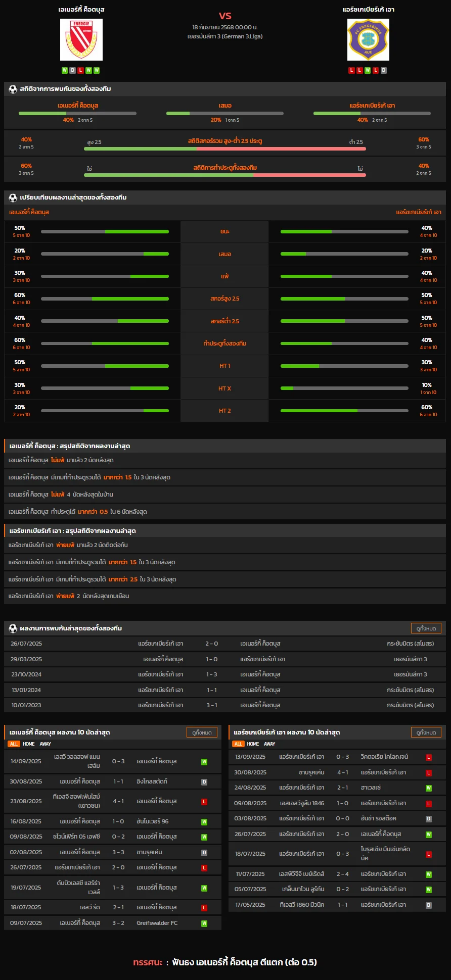
Task: Click W result badge in 11/07/2025 row
Action: pos(429,874)
